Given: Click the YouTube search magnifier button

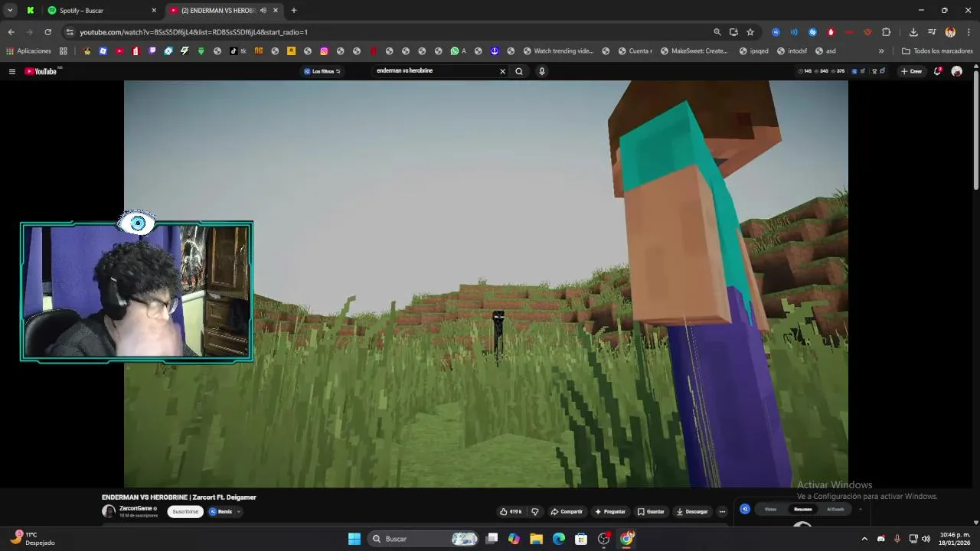Looking at the screenshot, I should click(519, 71).
